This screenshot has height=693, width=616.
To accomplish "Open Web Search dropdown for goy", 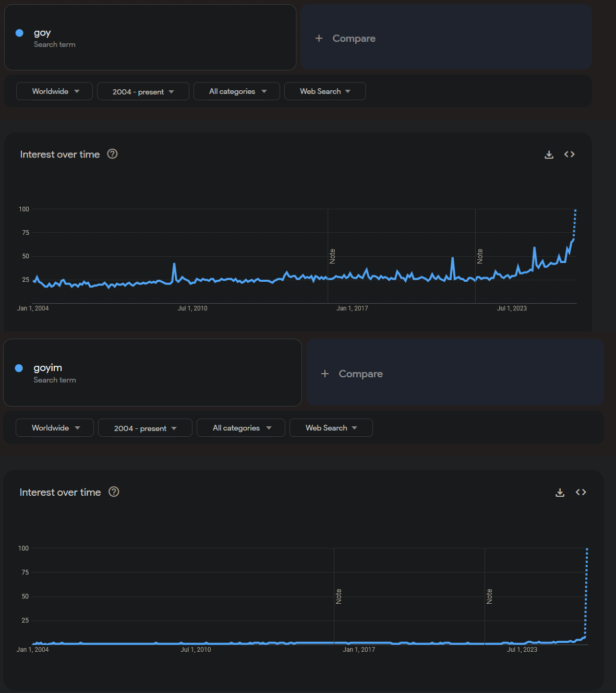I will tap(325, 91).
